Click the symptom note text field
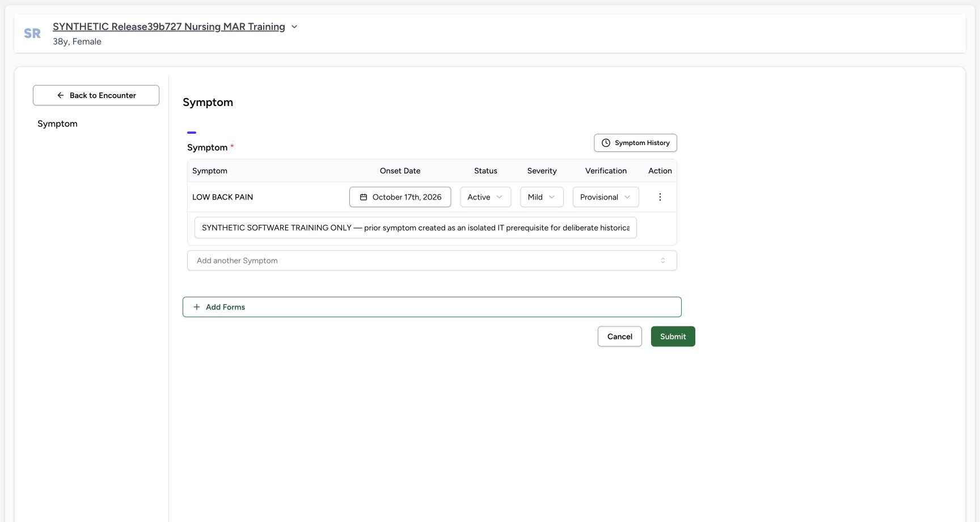The height and width of the screenshot is (522, 980). (x=415, y=228)
